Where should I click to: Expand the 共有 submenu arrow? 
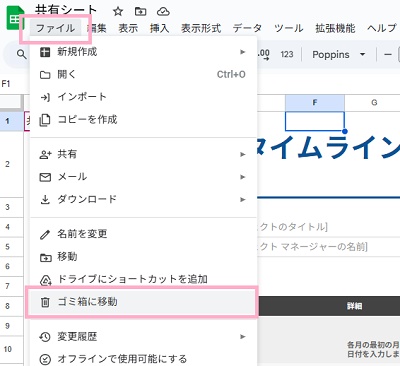[x=243, y=154]
